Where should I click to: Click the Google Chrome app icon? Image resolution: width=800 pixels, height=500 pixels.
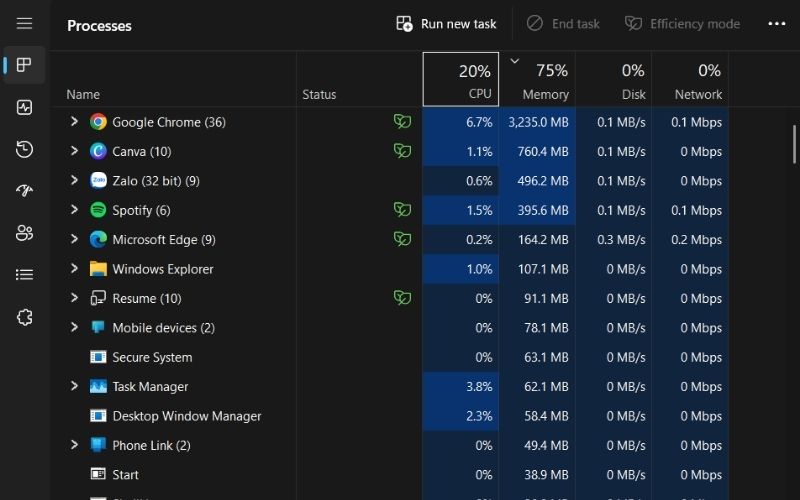tap(98, 122)
